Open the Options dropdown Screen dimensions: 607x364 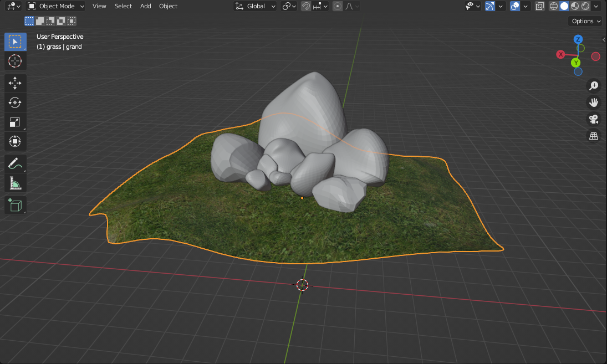(x=586, y=21)
